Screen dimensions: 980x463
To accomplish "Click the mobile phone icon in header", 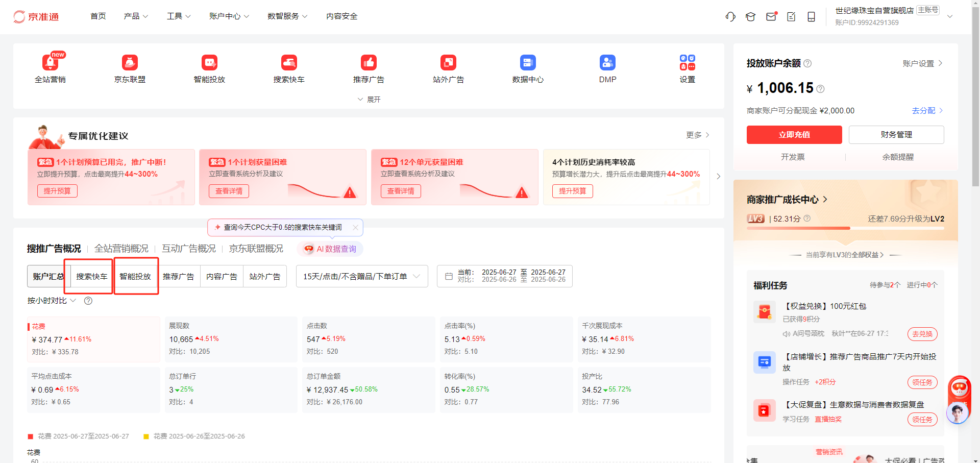I will point(811,17).
